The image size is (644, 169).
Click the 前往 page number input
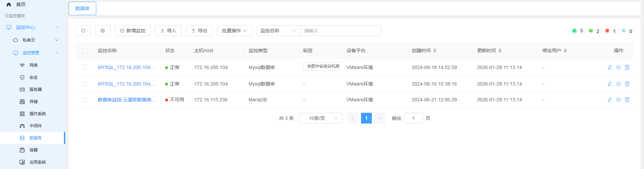(x=414, y=118)
